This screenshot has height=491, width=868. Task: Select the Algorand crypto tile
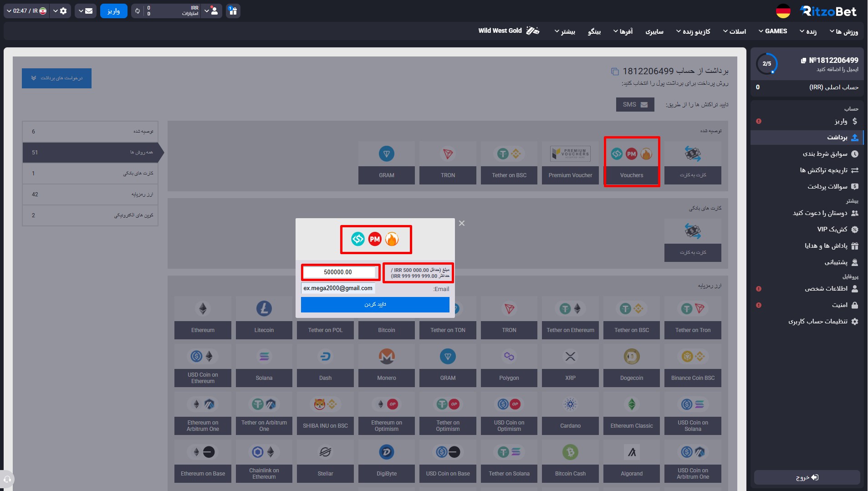coord(632,461)
